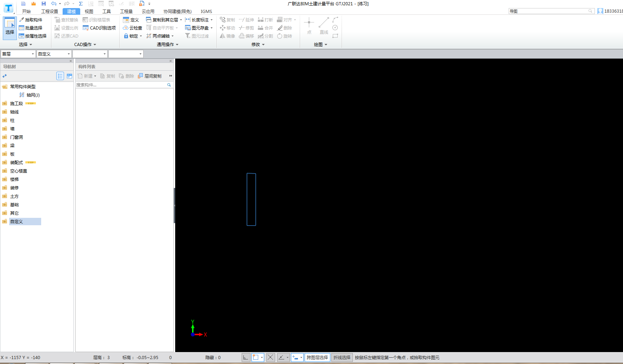
Task: Switch navigation tree to list view icon
Action: click(60, 76)
